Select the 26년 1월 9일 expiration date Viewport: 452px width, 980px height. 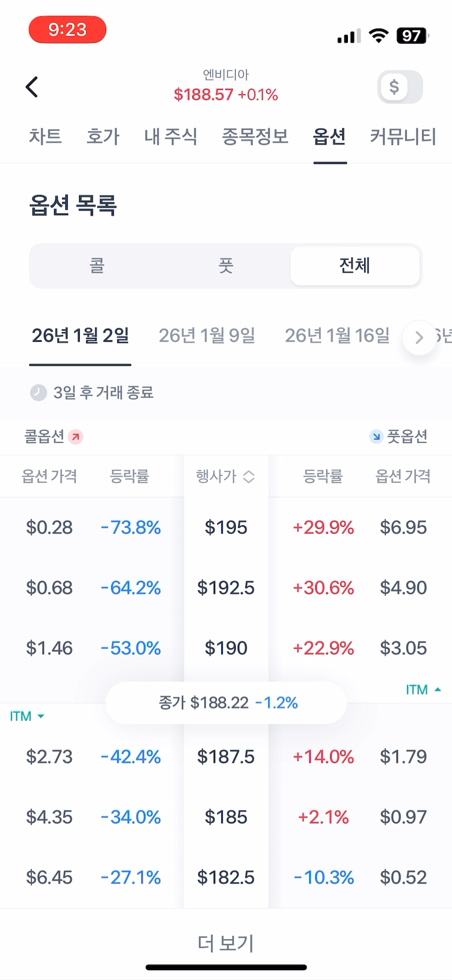pos(207,335)
